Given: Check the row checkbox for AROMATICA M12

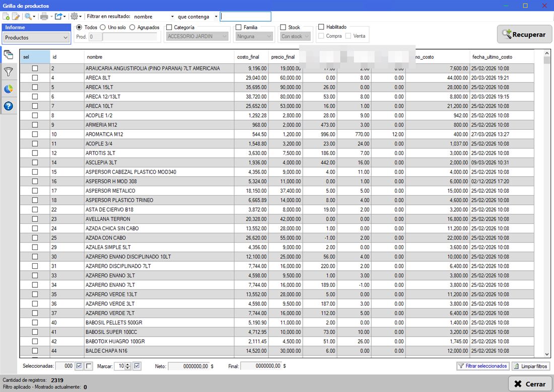Looking at the screenshot, I should [35, 134].
